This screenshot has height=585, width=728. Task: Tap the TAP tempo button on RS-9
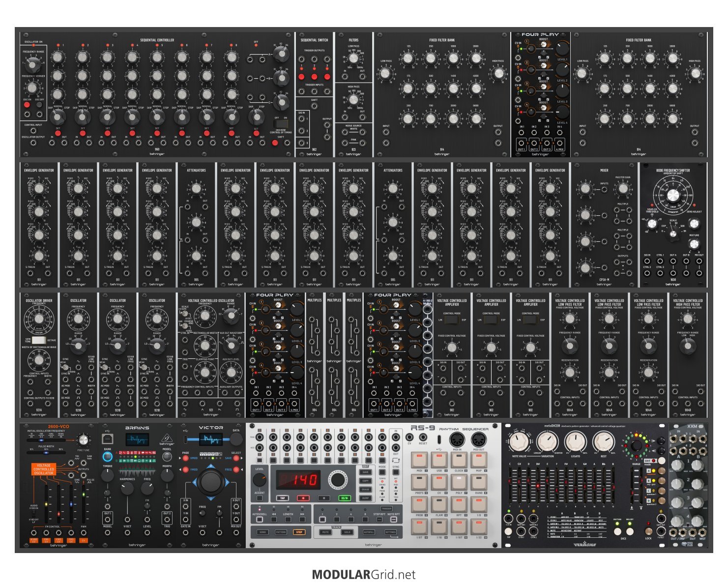point(283,498)
